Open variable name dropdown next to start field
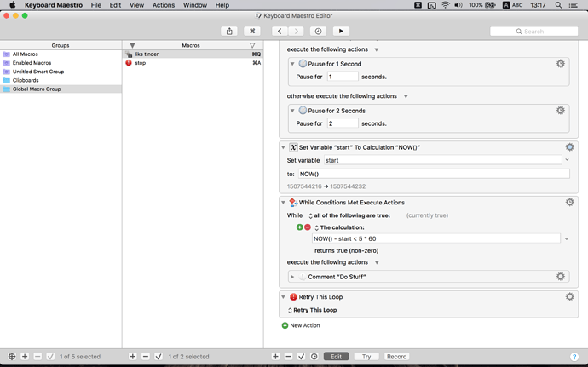The height and width of the screenshot is (367, 588). (567, 160)
